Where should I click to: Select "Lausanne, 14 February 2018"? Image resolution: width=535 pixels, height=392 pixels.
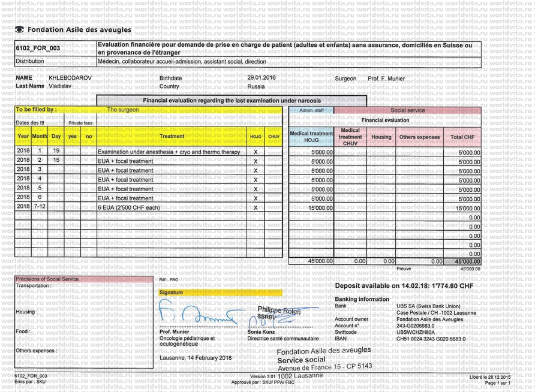196,358
